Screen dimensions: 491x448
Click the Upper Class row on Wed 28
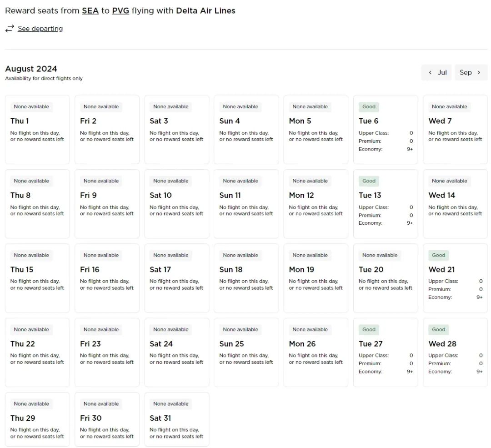(x=455, y=356)
